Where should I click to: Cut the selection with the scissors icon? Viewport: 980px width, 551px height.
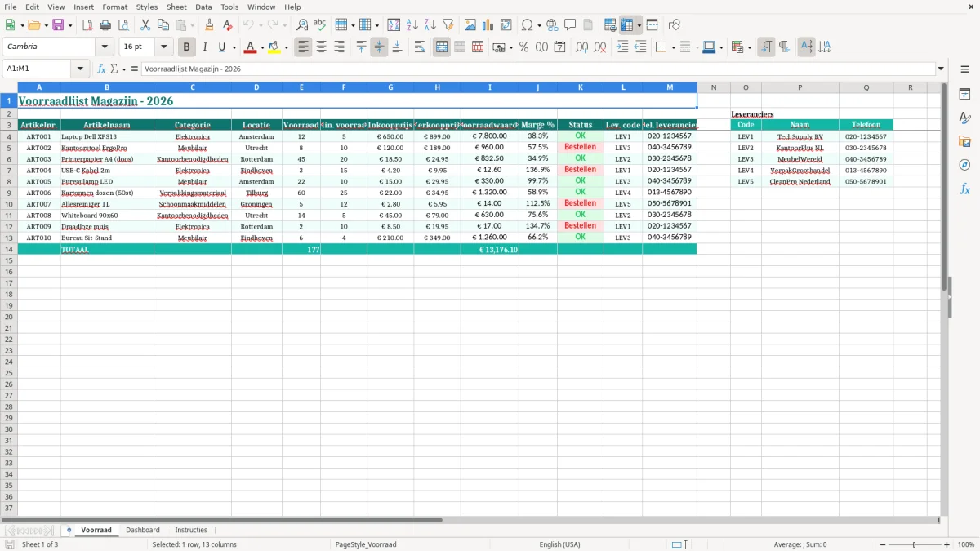145,25
